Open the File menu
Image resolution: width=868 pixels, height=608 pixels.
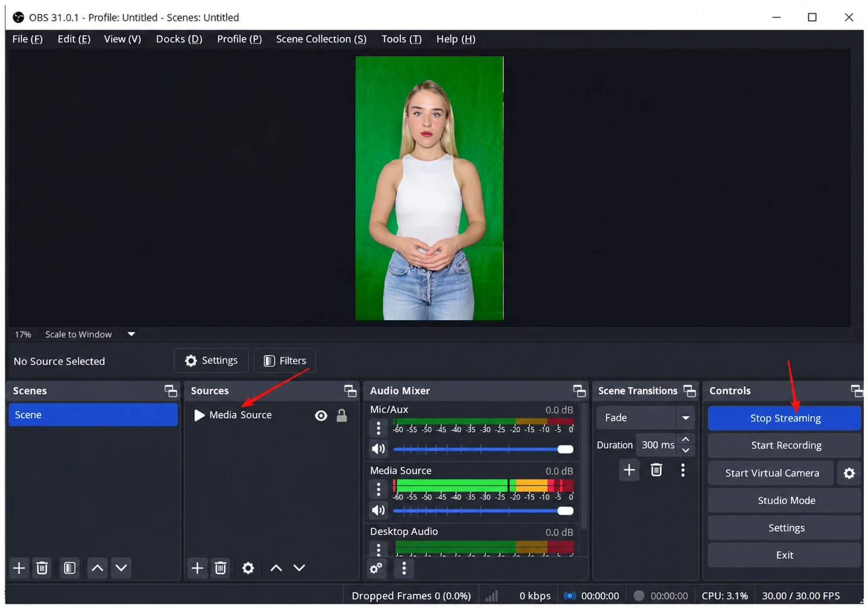[27, 39]
